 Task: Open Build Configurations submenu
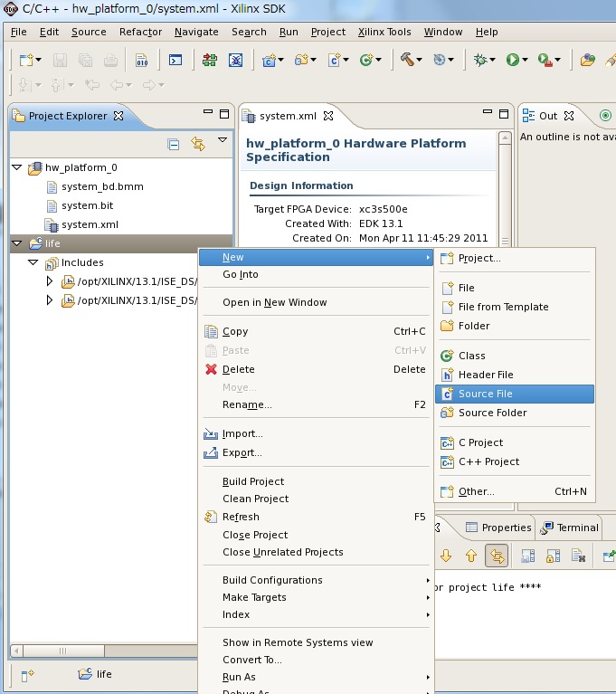coord(316,580)
